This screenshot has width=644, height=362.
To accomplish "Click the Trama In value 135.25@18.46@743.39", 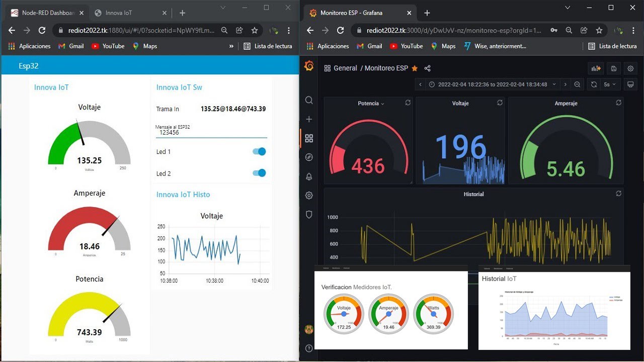I will click(x=233, y=109).
